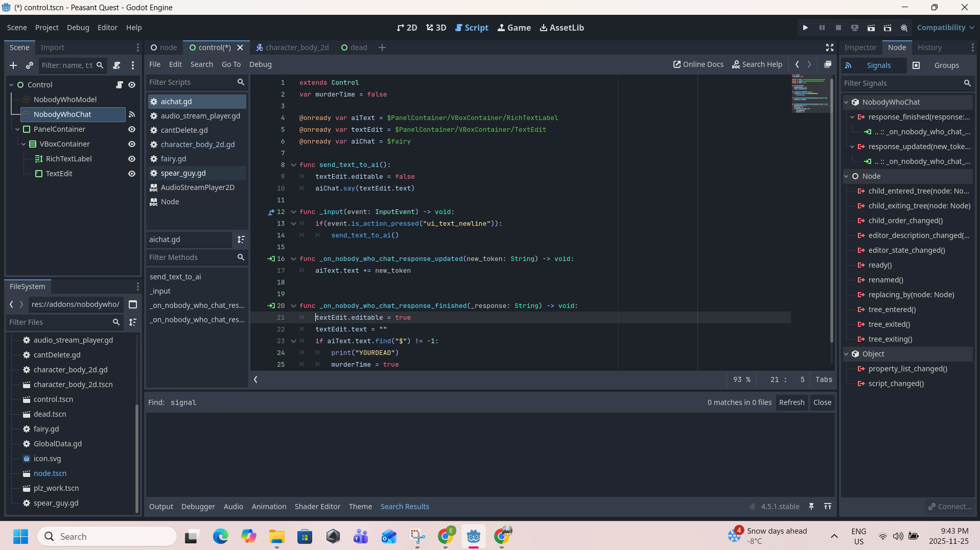This screenshot has width=980, height=550.
Task: Collapse the VBoxContainer tree node
Action: point(24,144)
